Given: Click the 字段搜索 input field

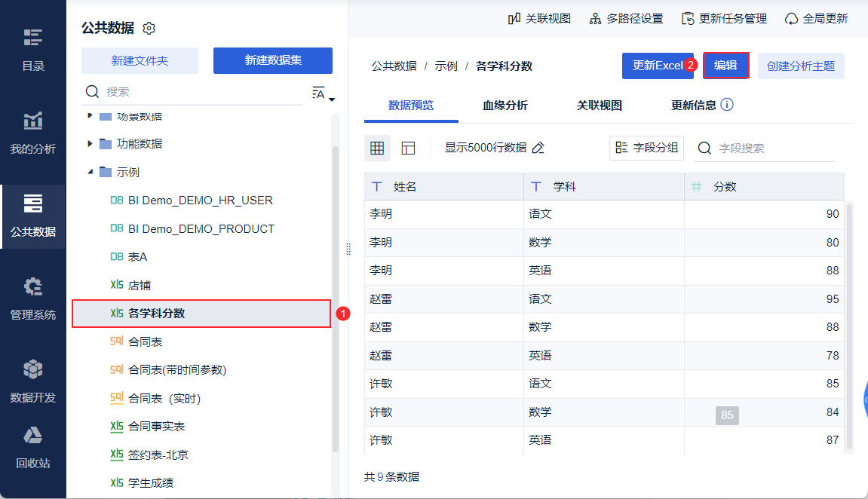Looking at the screenshot, I should (x=773, y=148).
